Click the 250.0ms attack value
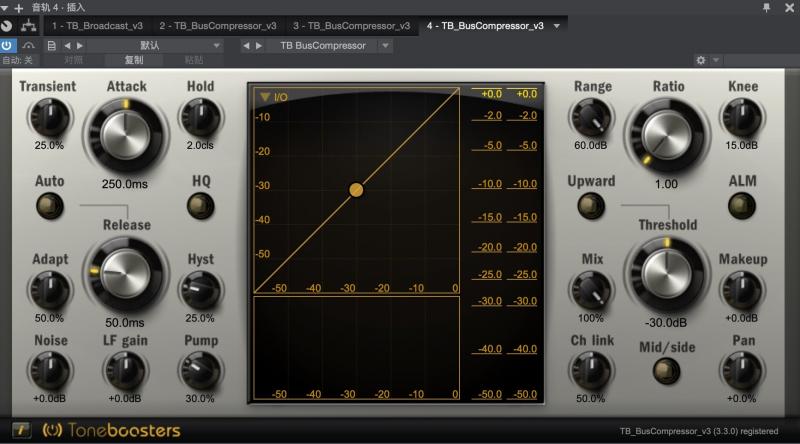Screen dimensions: 800x444 (x=124, y=184)
